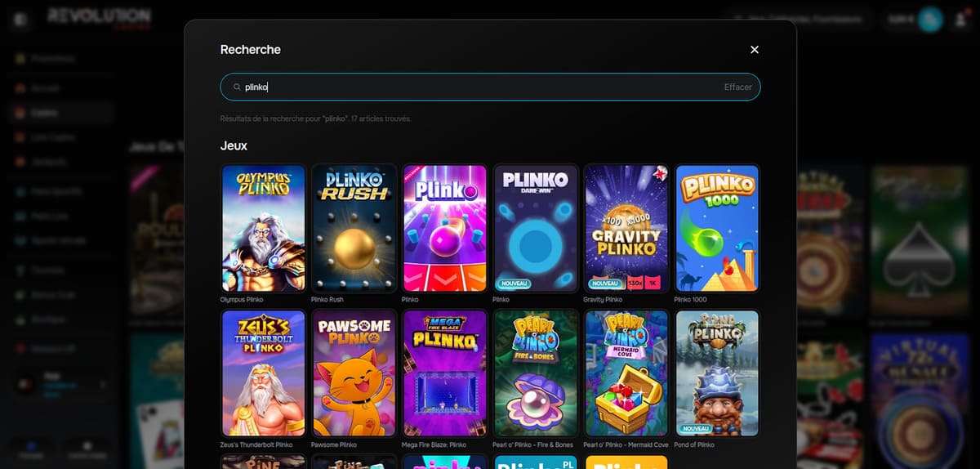Open the Gravity Plinko game thumbnail

coord(626,229)
